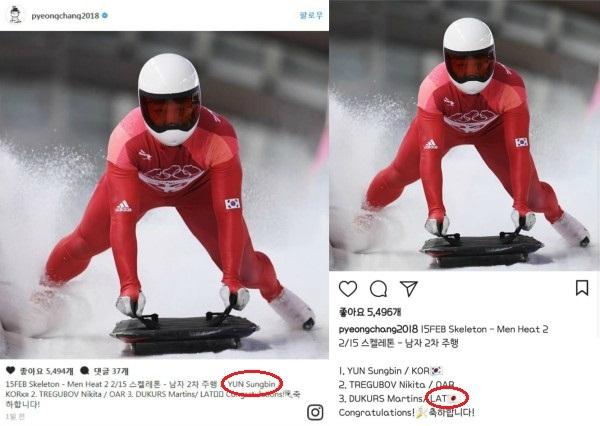Click the right skeleton racer photo
The width and height of the screenshot is (600, 426).
[x=465, y=135]
